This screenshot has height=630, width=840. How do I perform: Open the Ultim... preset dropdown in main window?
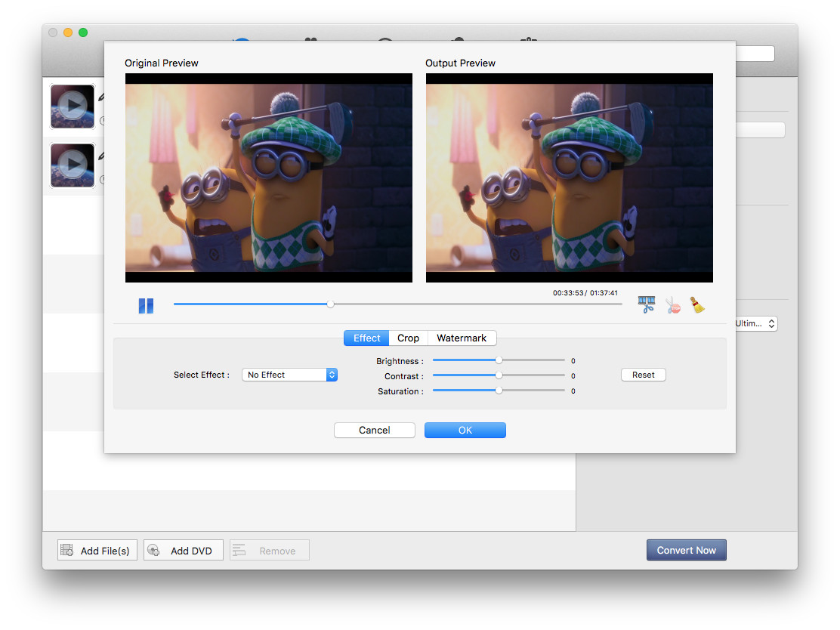coord(756,323)
